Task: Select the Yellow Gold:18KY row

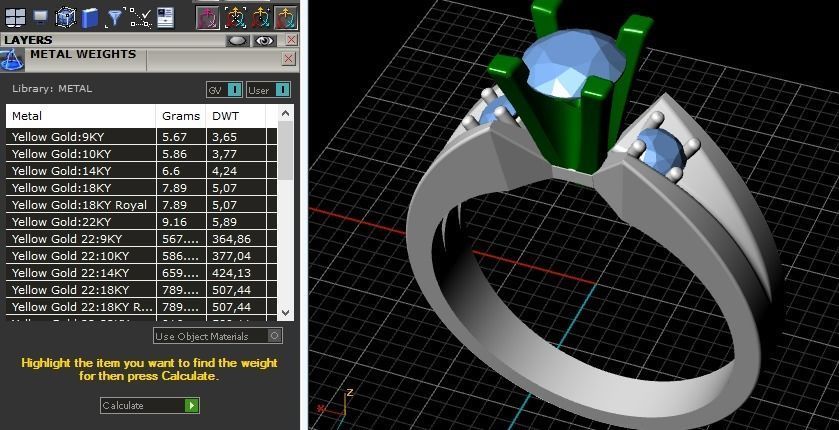Action: [x=141, y=188]
